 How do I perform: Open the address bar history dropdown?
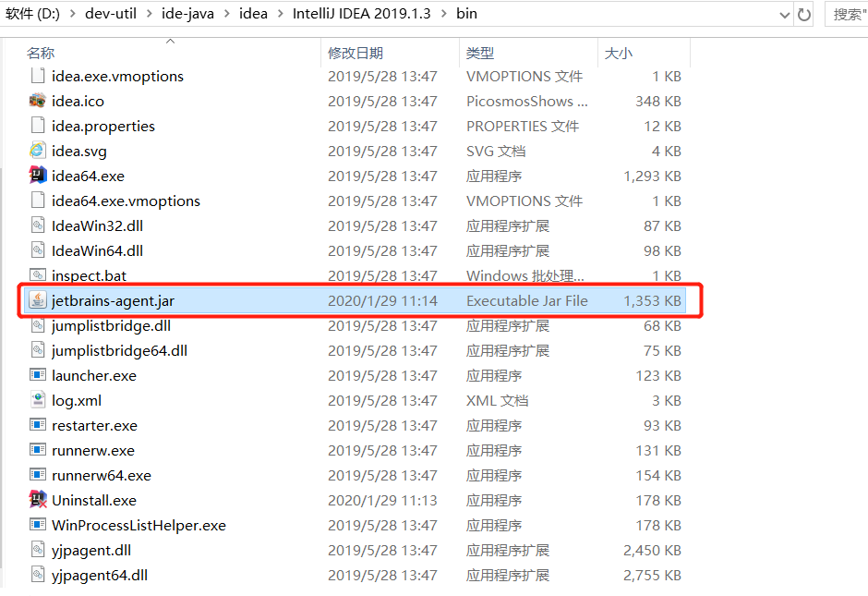[784, 15]
